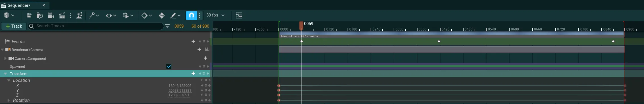Click add key button on Transform row
Screen dimensions: 644x104
(x=204, y=74)
